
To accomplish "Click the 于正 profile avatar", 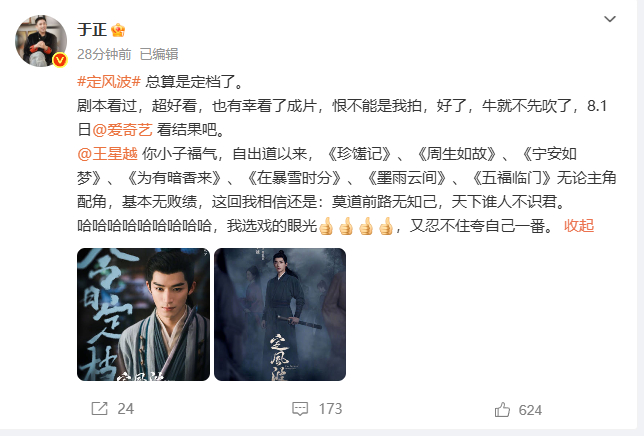I will tap(41, 41).
